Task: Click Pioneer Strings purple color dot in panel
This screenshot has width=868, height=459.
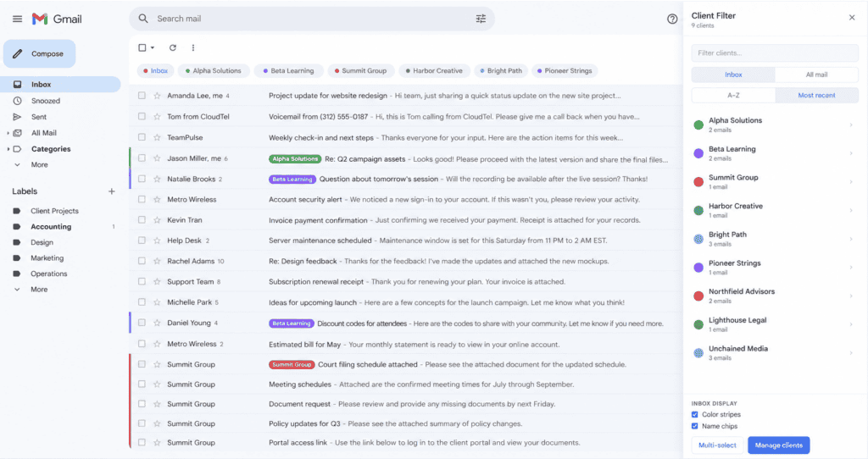Action: [698, 268]
